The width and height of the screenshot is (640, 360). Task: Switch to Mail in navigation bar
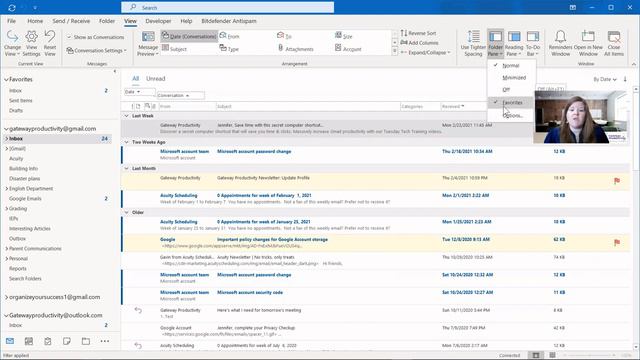pyautogui.click(x=10, y=341)
